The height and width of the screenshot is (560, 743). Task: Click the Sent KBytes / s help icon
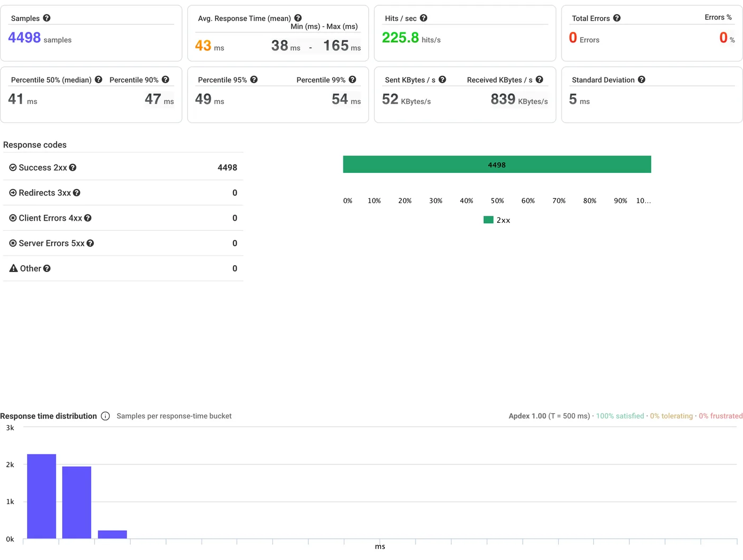click(x=442, y=80)
